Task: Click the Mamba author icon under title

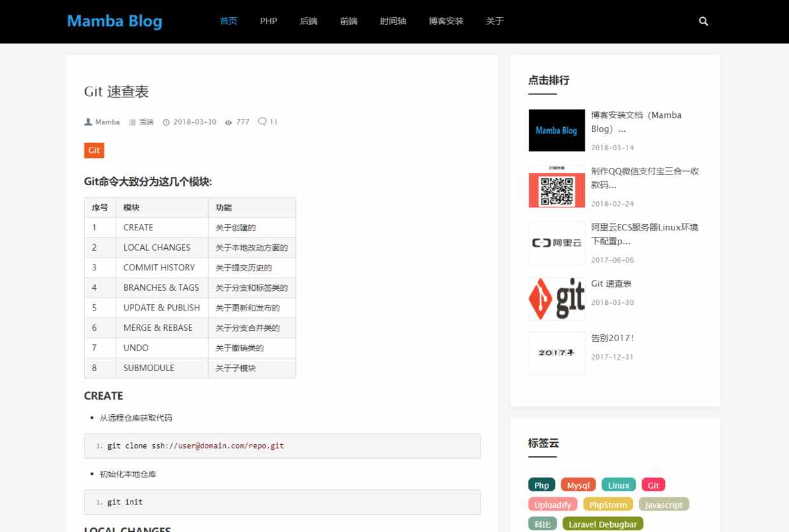Action: pyautogui.click(x=88, y=122)
